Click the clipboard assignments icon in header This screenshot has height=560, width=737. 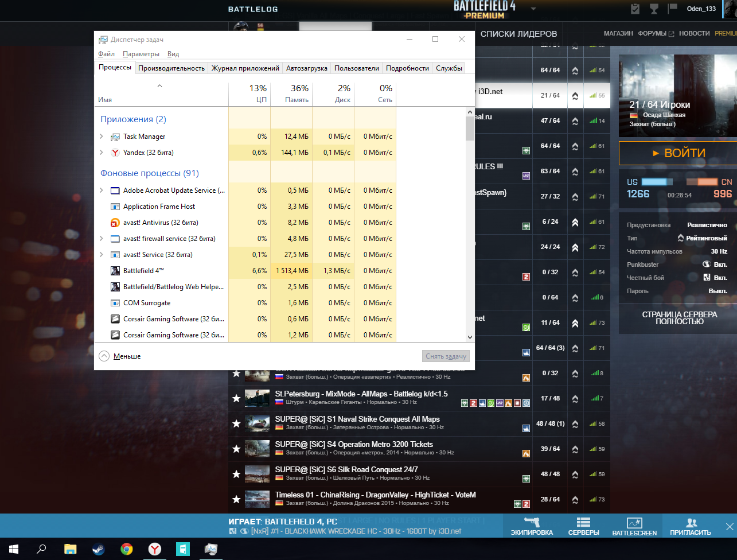pos(635,9)
